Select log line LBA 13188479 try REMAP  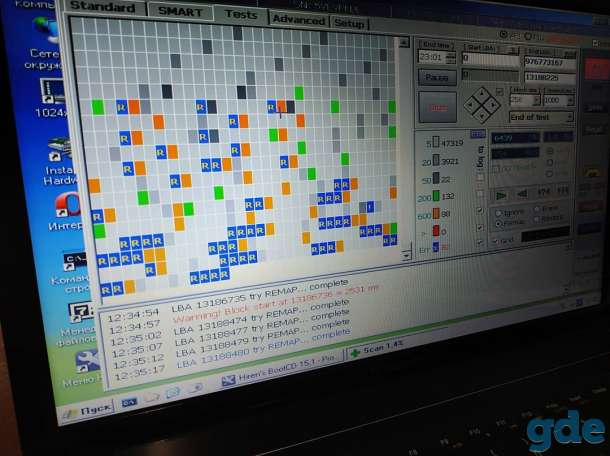263,338
